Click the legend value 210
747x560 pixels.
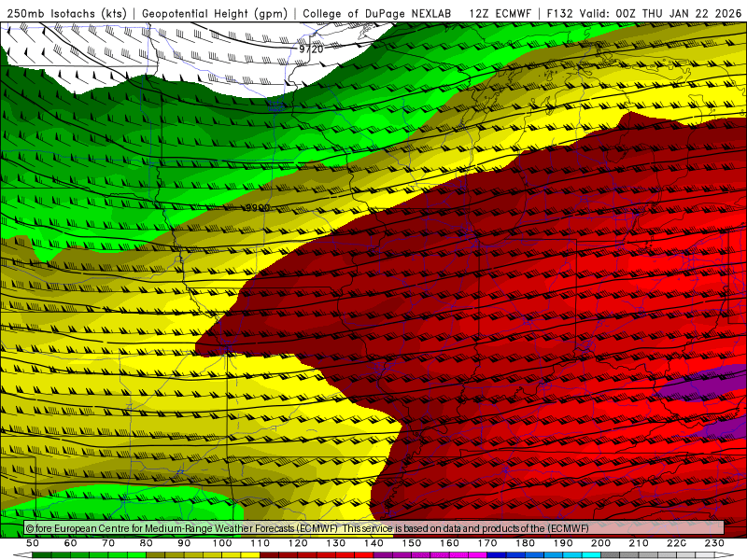click(x=639, y=543)
